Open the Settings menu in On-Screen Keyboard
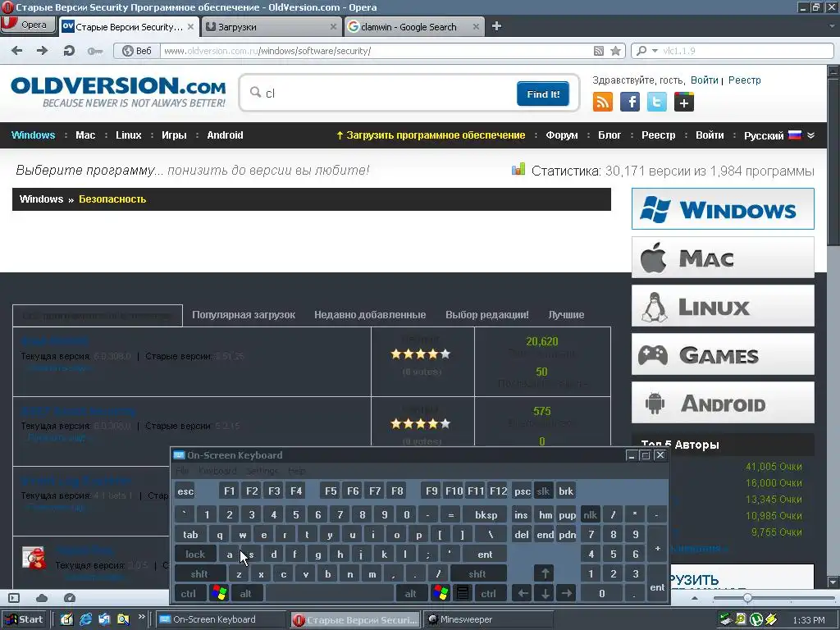Viewport: 840px width, 630px height. pos(262,471)
